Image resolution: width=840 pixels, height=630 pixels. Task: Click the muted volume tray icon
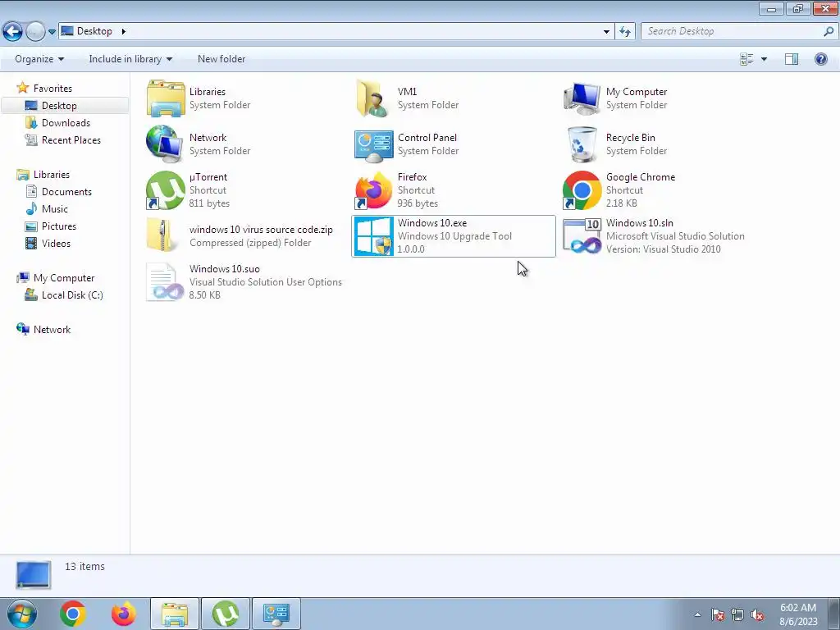pyautogui.click(x=757, y=614)
